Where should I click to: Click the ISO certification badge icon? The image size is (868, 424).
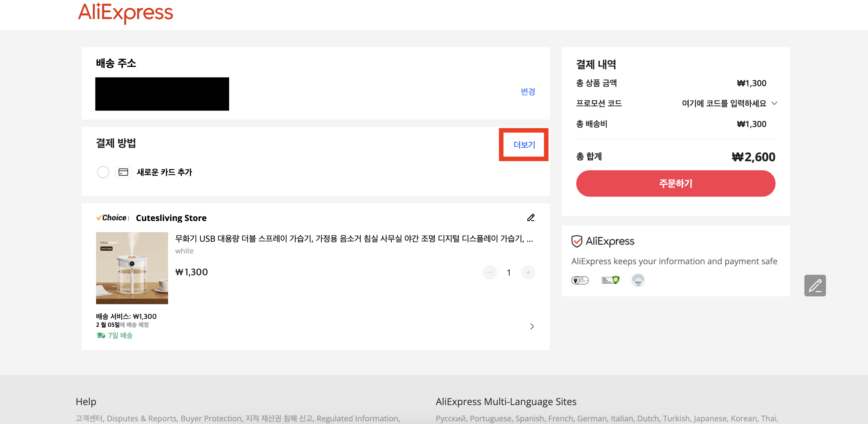tap(637, 280)
